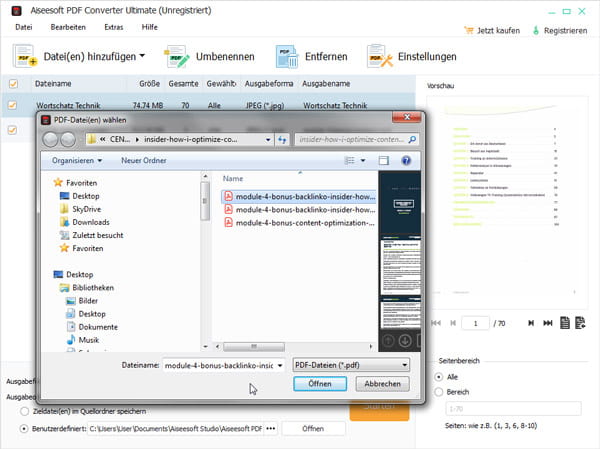This screenshot has width=600, height=449.
Task: Click the Back button in the file dialog
Action: (x=50, y=140)
